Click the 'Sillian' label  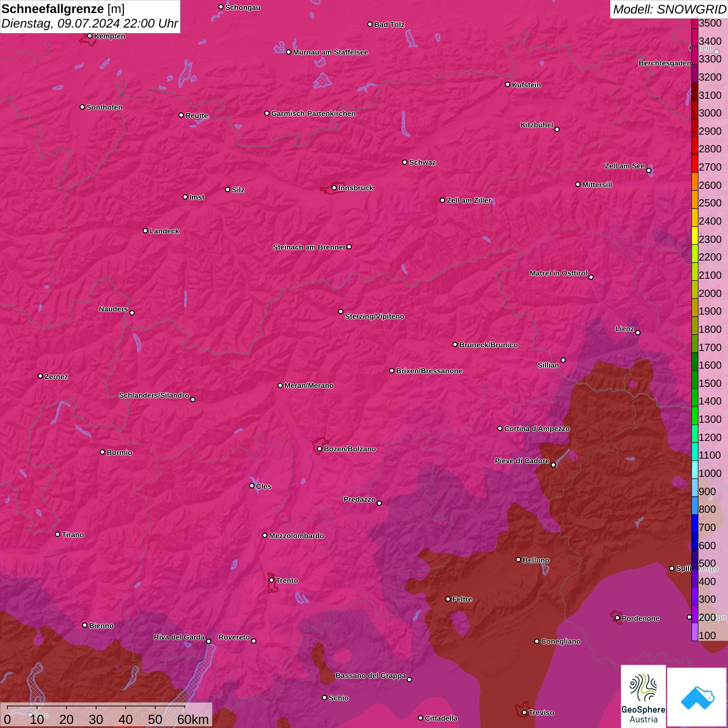click(x=548, y=365)
